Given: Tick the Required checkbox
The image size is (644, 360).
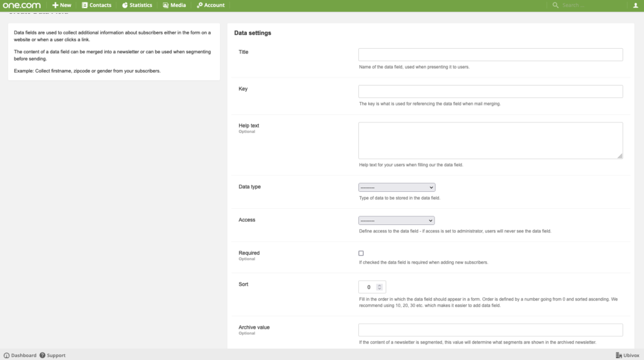Looking at the screenshot, I should click(361, 253).
